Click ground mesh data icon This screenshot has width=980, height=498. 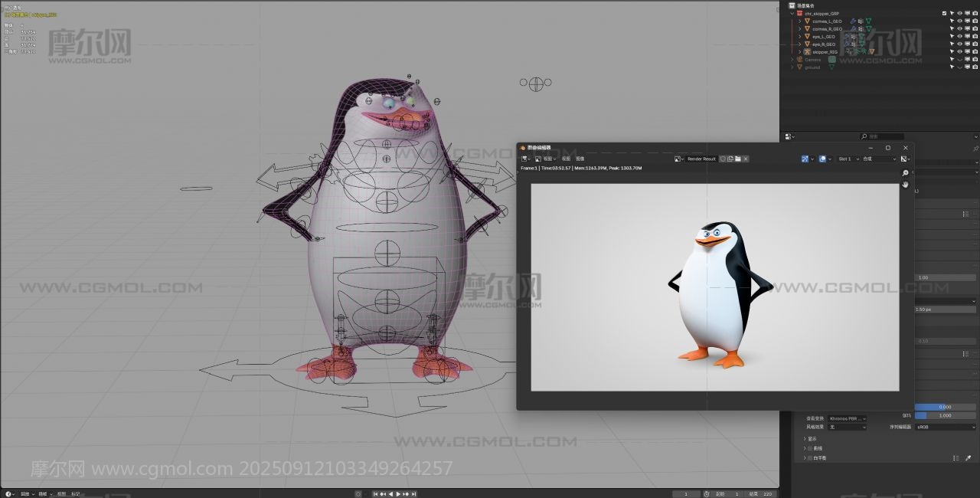pyautogui.click(x=831, y=67)
